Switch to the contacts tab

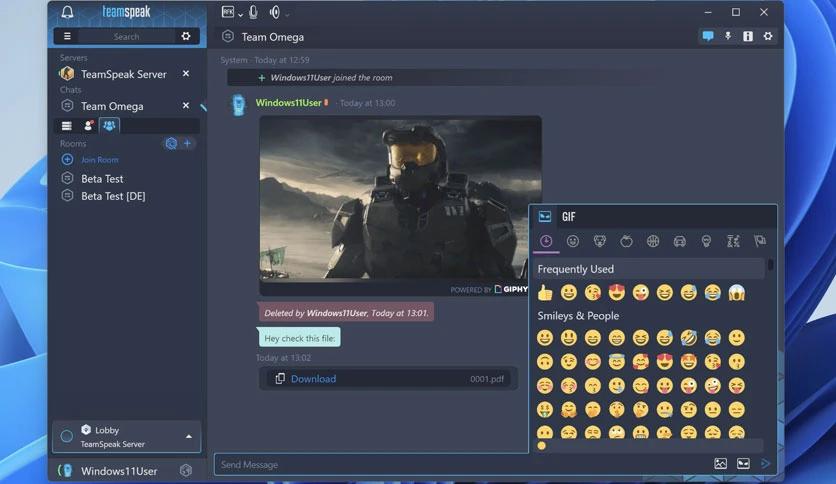click(x=89, y=126)
